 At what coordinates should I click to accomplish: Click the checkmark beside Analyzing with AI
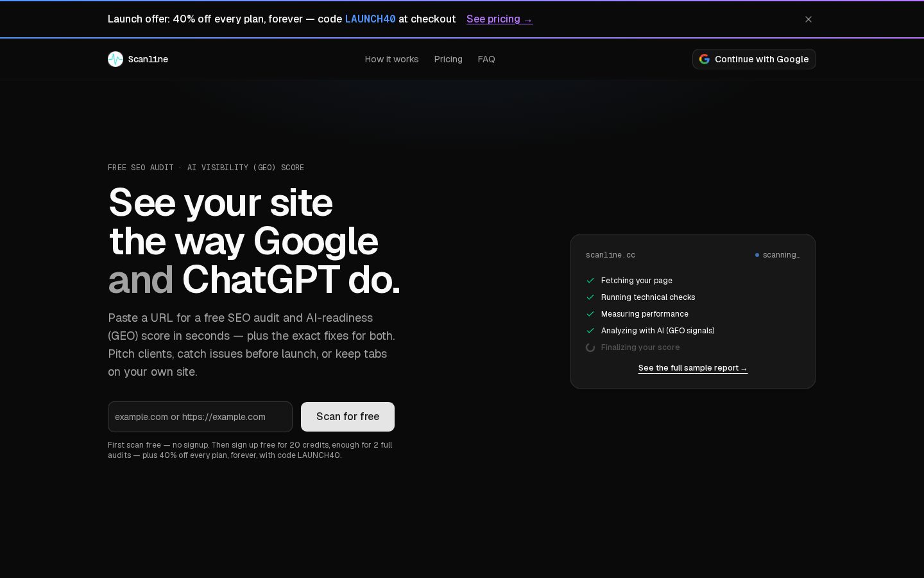pos(590,331)
